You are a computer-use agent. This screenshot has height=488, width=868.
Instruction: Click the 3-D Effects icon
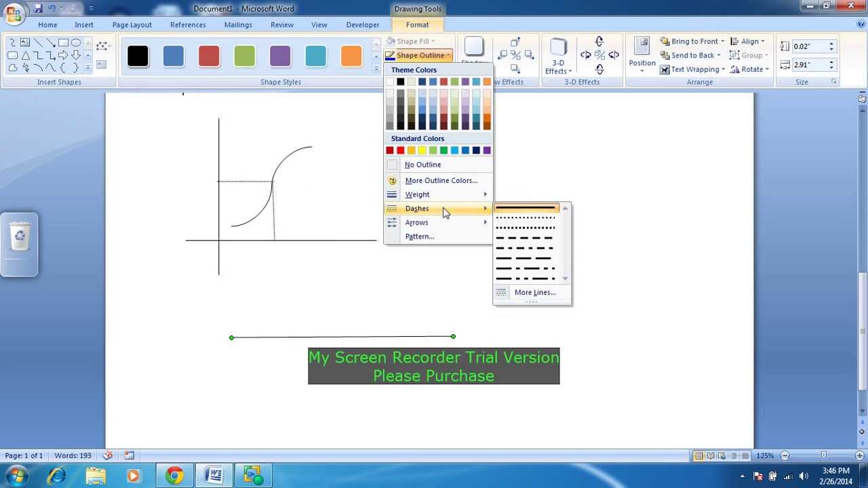click(x=558, y=56)
